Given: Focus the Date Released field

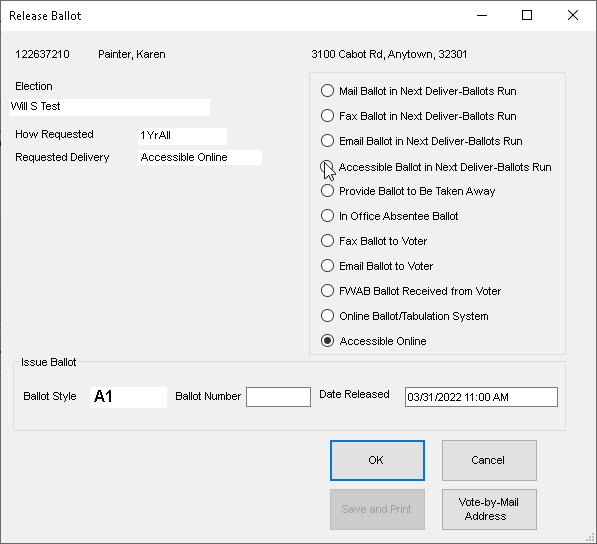Looking at the screenshot, I should pos(481,397).
